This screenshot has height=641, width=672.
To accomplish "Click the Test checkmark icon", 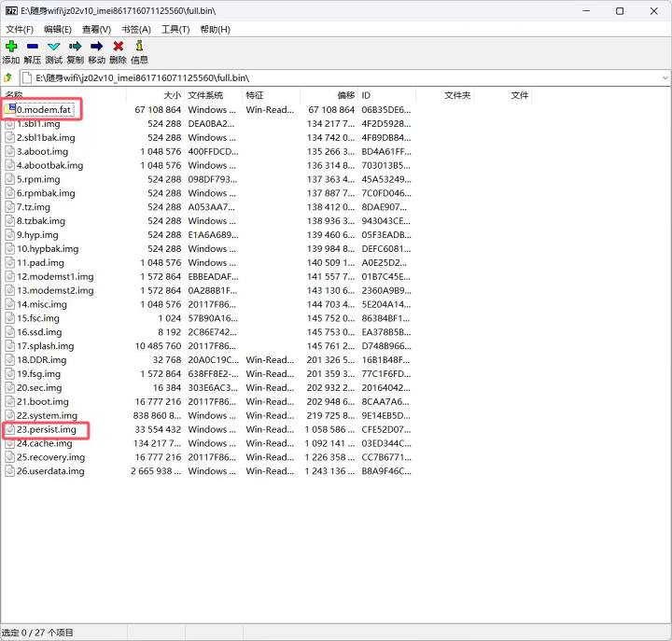I will pos(53,46).
